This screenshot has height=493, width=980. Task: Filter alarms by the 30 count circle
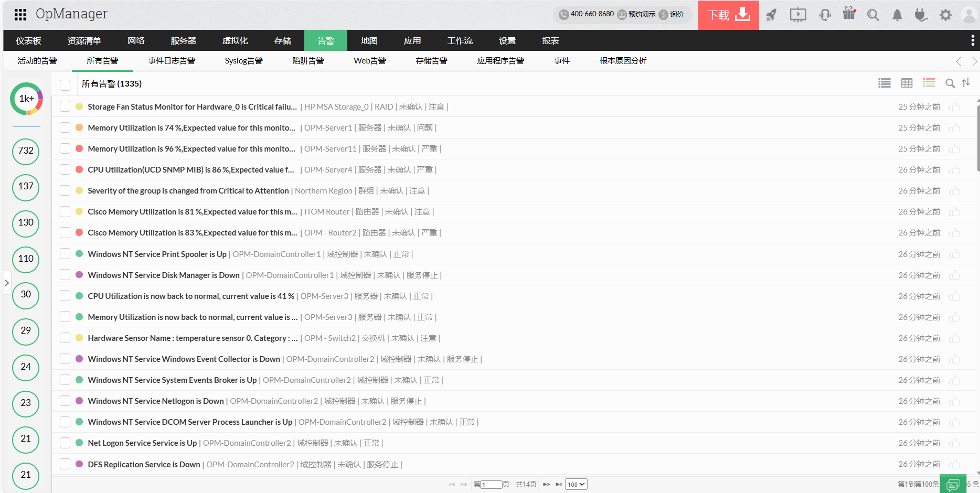(x=26, y=295)
